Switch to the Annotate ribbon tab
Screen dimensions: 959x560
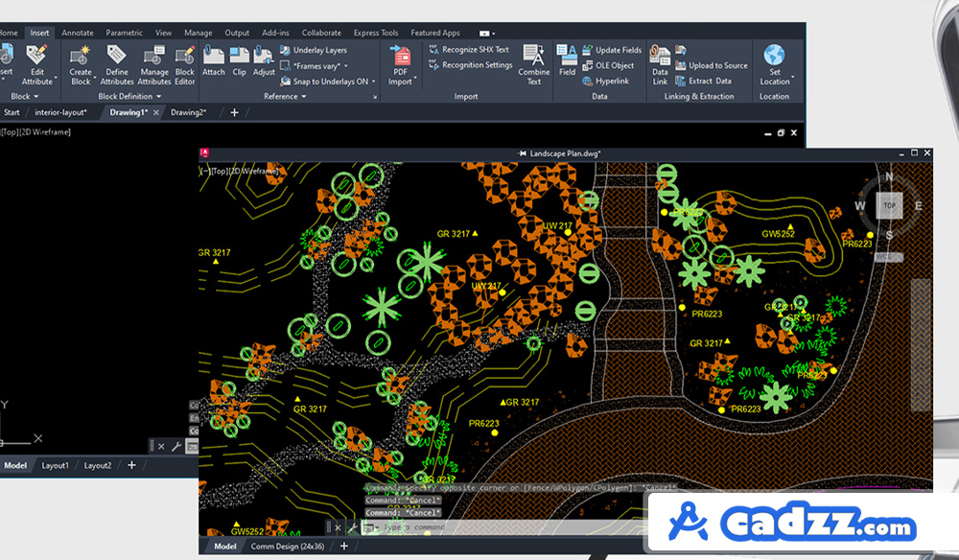78,33
